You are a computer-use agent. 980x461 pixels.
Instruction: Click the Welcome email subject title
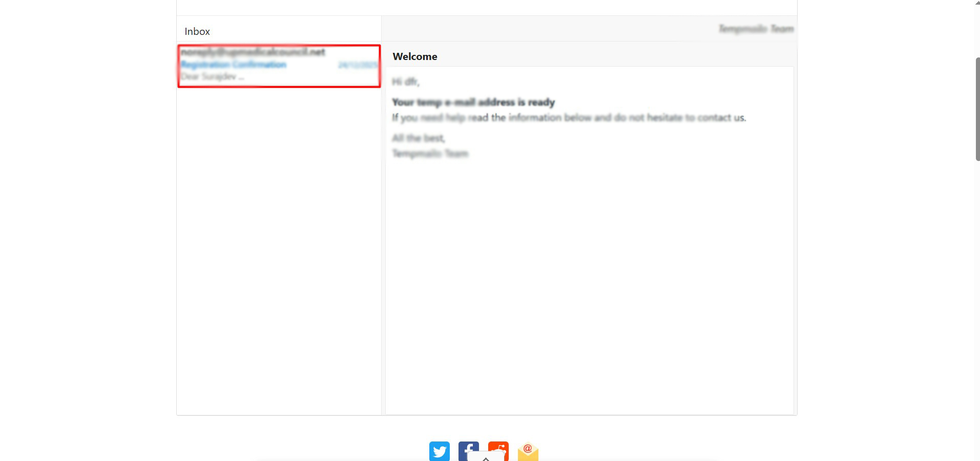tap(415, 56)
